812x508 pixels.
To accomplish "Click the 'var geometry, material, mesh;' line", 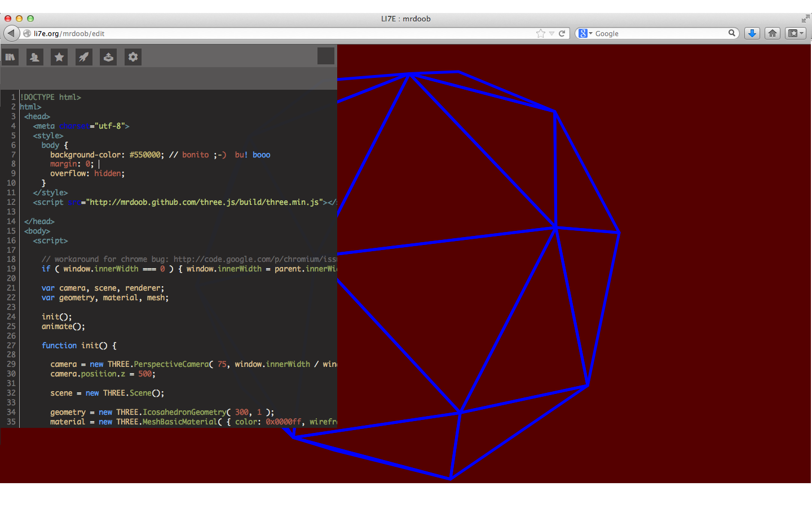I will coord(105,297).
